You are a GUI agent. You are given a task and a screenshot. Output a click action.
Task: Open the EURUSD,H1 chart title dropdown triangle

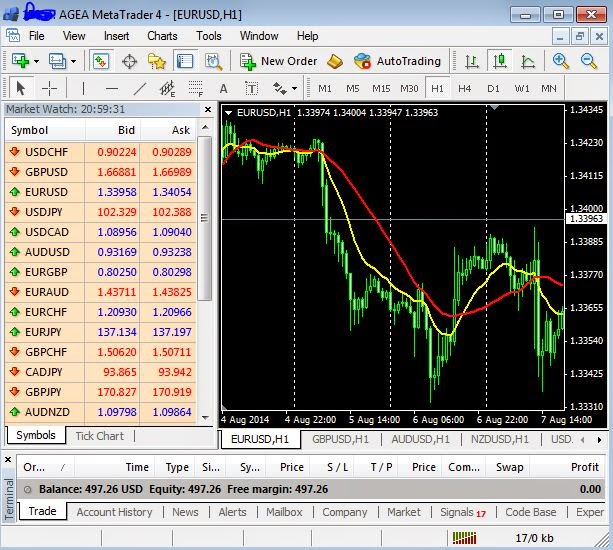click(228, 113)
